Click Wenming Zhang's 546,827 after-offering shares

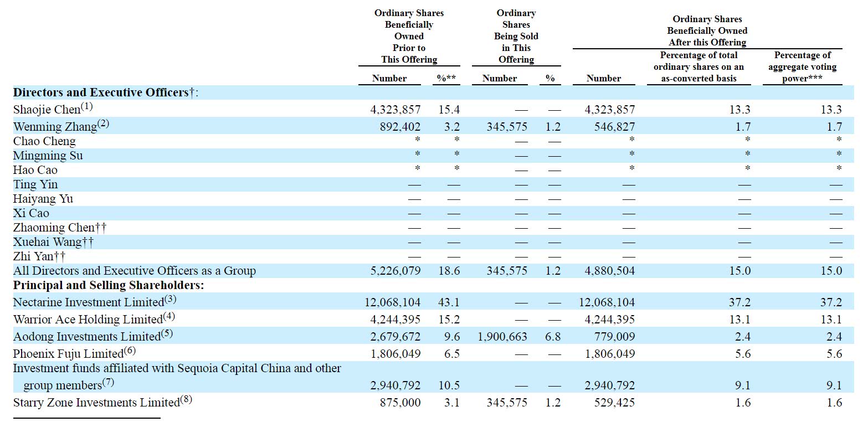[x=614, y=127]
